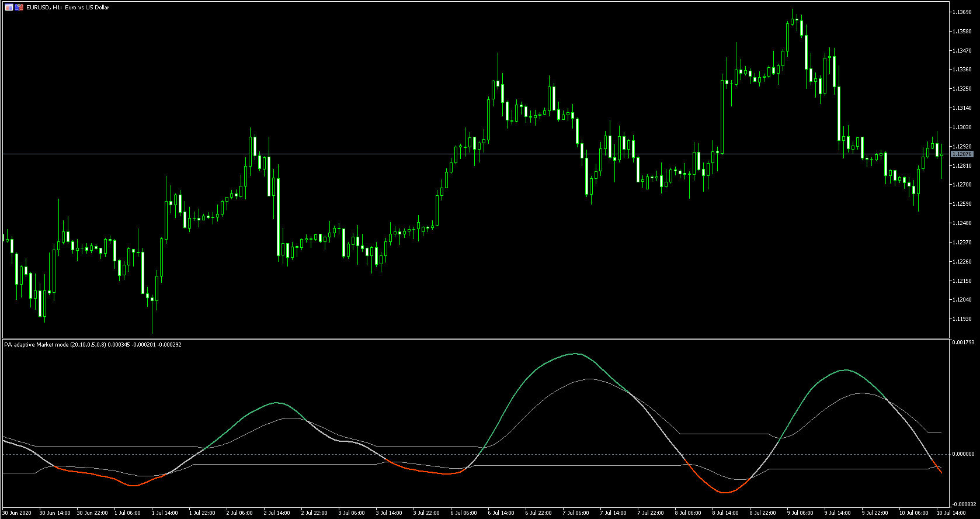Click the 6 Jul 14:00 time axis label
The height and width of the screenshot is (519, 980).
point(501,513)
